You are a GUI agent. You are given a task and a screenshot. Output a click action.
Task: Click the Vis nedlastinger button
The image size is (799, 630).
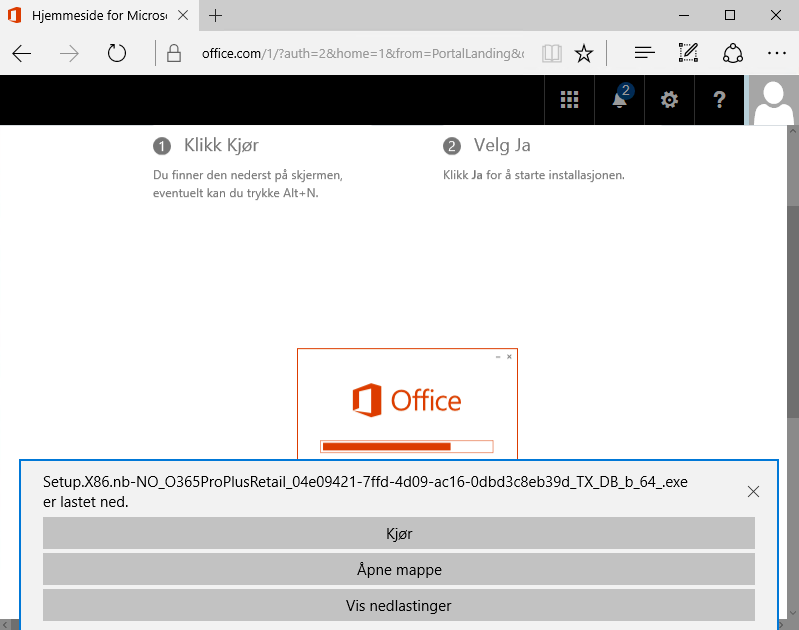398,606
